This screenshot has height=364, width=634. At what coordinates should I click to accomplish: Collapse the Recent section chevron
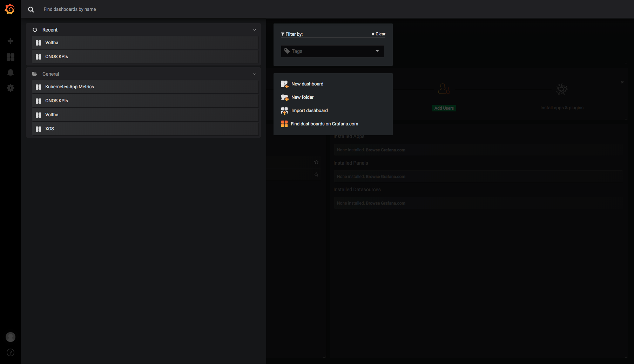pyautogui.click(x=255, y=30)
